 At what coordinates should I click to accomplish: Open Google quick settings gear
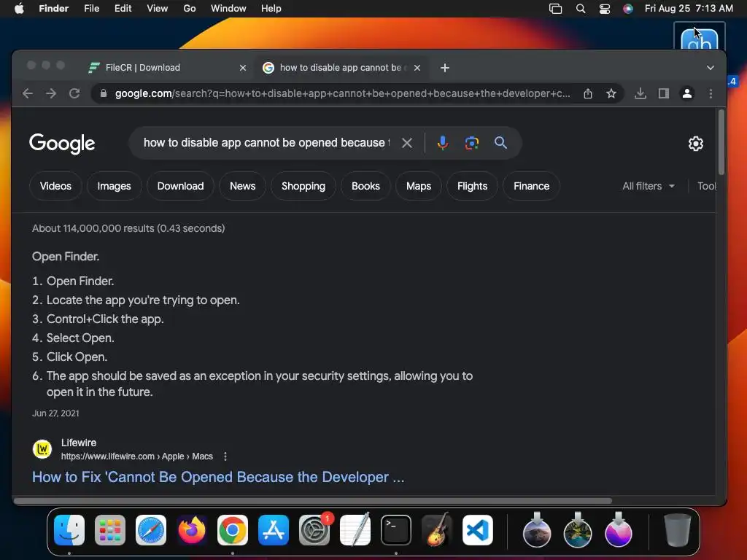pos(695,144)
